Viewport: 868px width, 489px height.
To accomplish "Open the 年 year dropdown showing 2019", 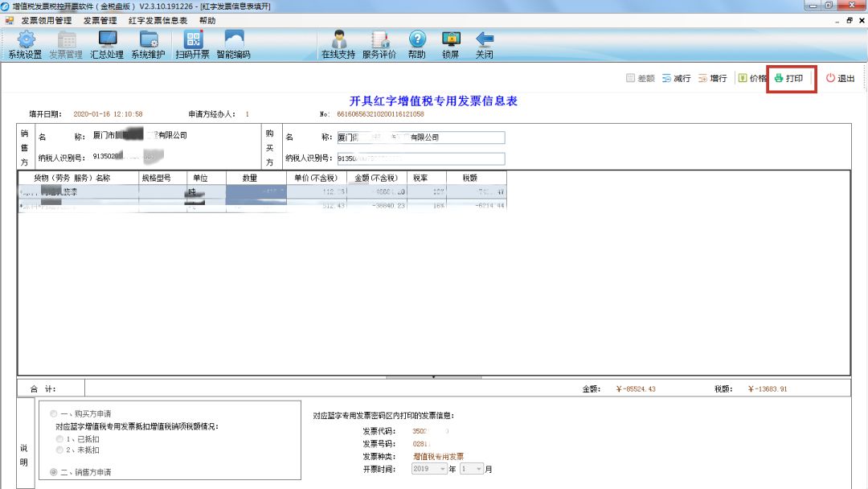I will coord(429,469).
